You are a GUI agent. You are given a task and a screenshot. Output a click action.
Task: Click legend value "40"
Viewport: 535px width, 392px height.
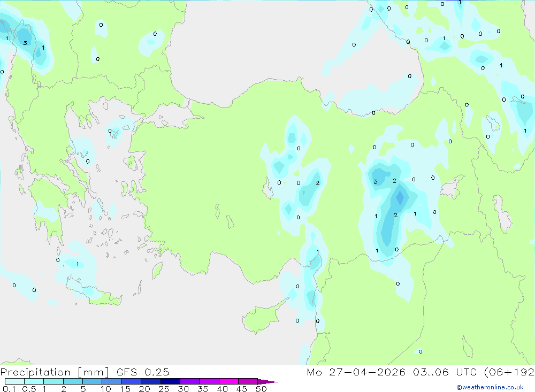point(222,389)
